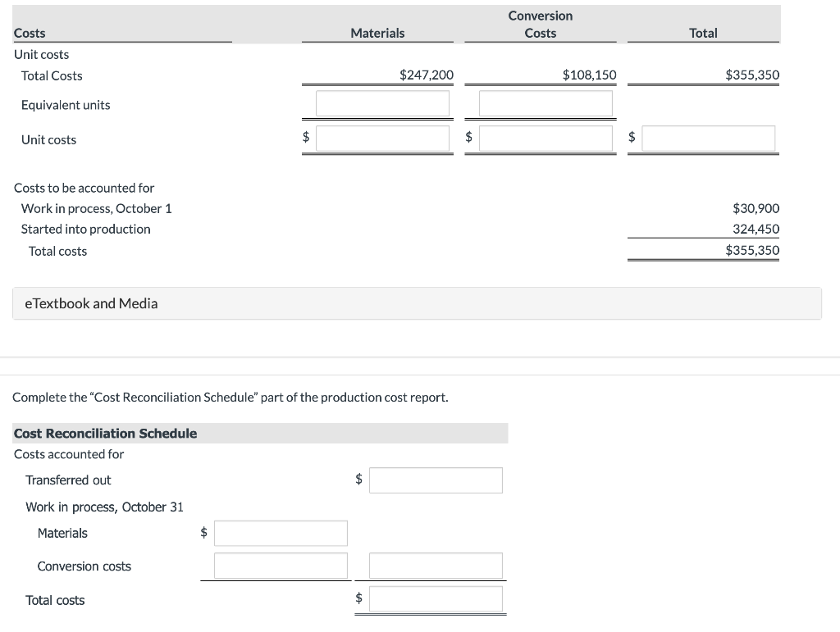Click the Work in process Materials input

[x=281, y=534]
